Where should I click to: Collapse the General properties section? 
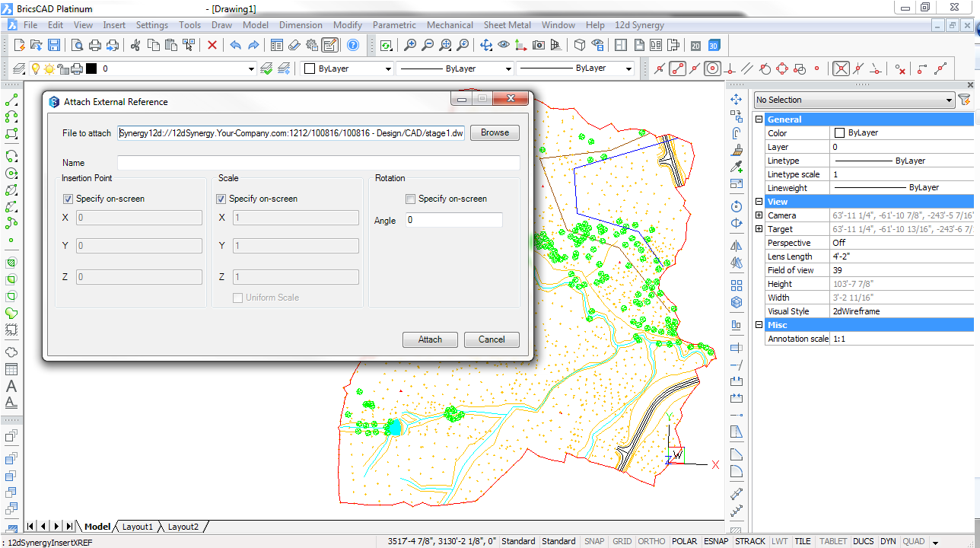[759, 119]
